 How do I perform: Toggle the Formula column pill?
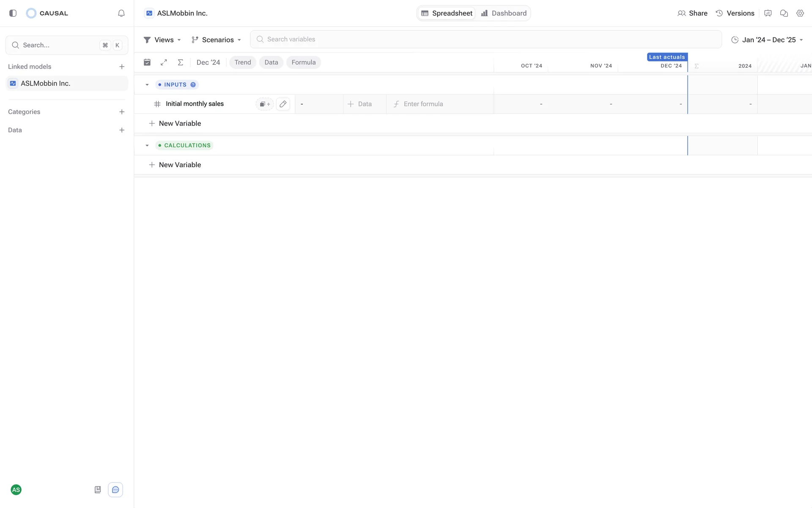click(x=303, y=62)
